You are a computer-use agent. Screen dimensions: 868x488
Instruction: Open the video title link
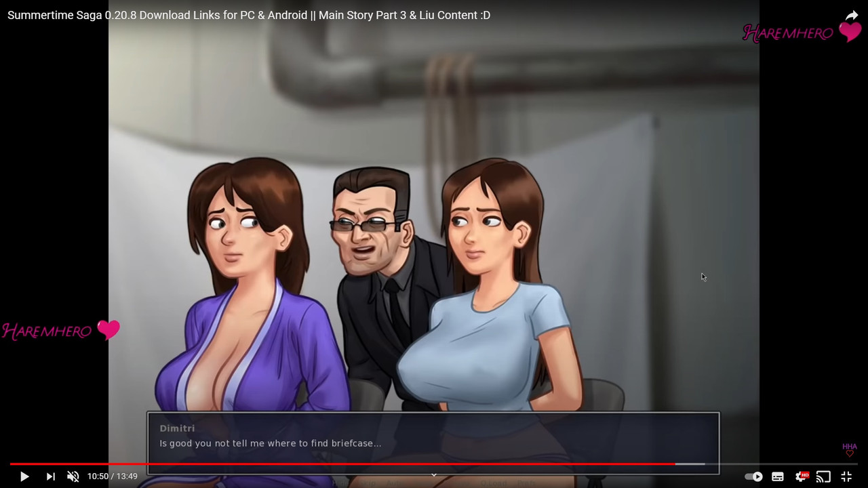click(249, 15)
